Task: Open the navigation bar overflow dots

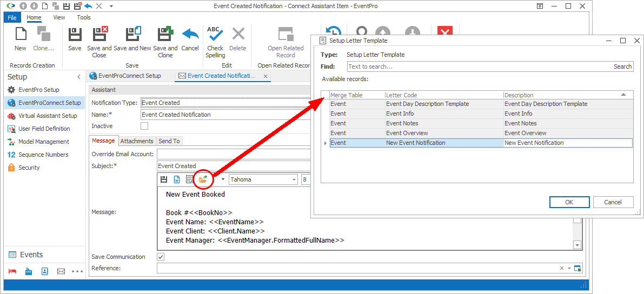Action: tap(77, 271)
